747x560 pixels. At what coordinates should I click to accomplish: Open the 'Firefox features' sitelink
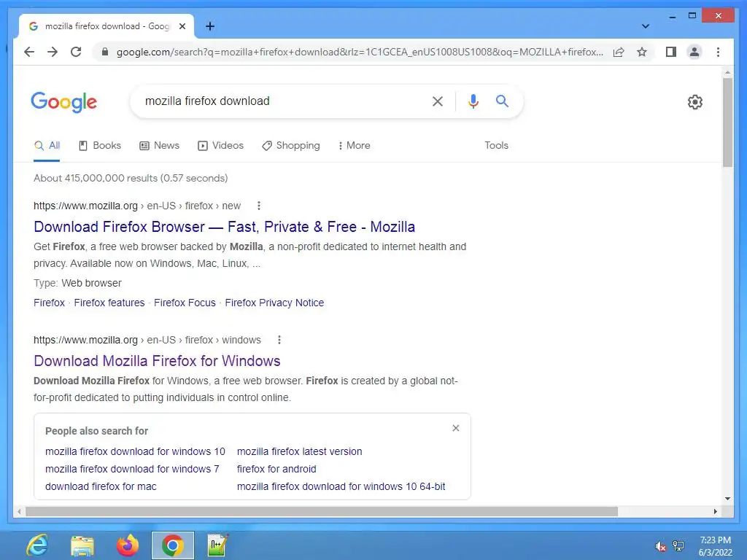point(109,303)
